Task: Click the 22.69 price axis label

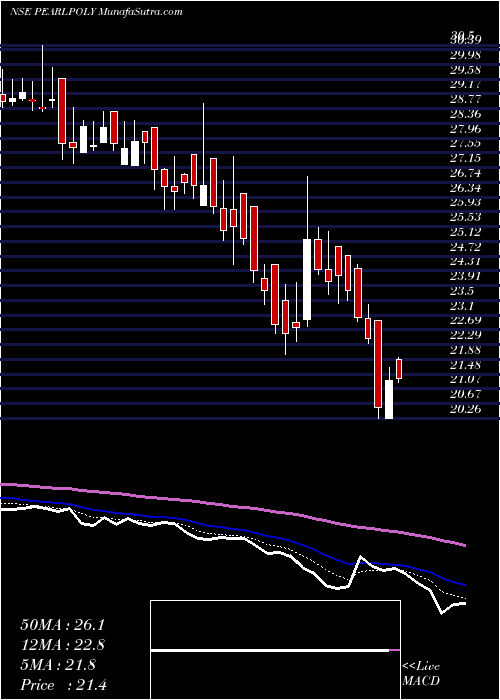Action: pyautogui.click(x=466, y=320)
